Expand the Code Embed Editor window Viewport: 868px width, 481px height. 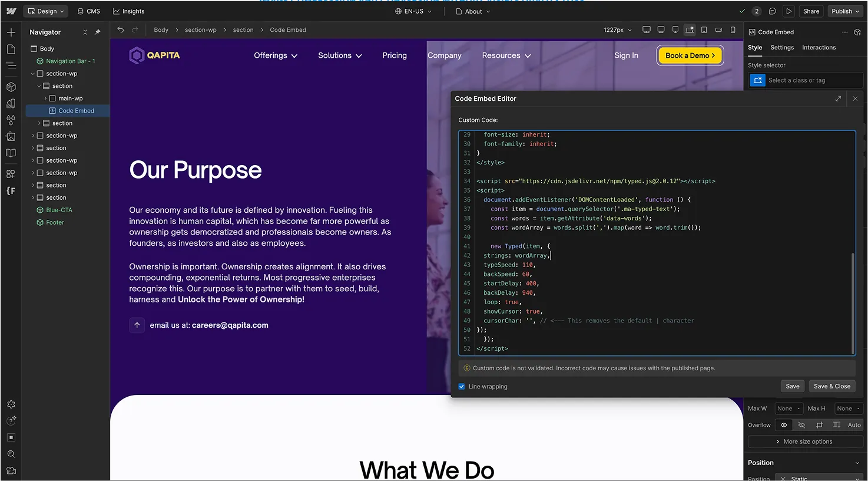(838, 98)
